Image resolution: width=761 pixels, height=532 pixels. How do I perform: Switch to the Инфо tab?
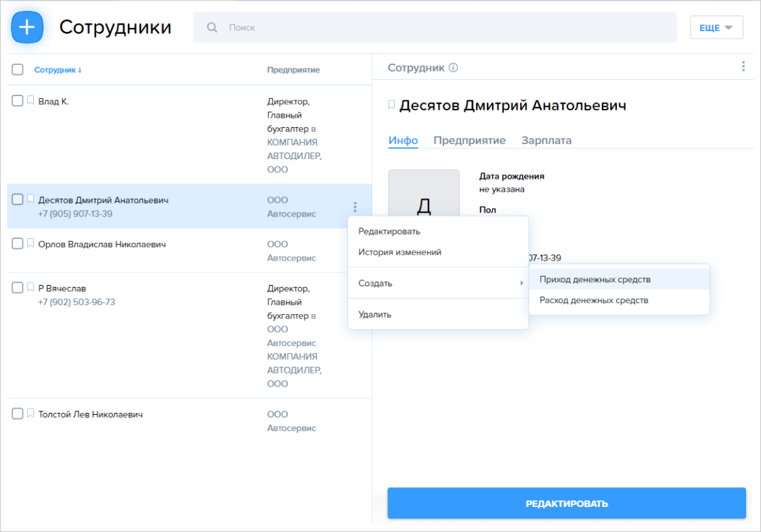pos(403,140)
